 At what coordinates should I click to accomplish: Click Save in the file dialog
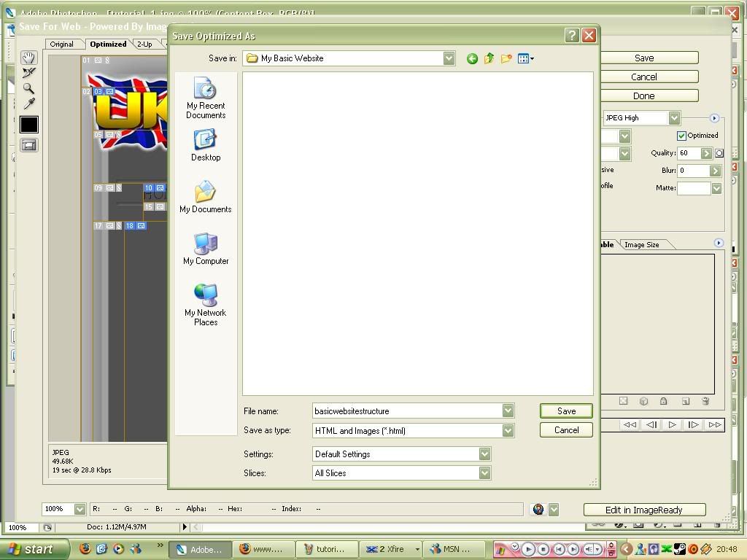point(566,411)
